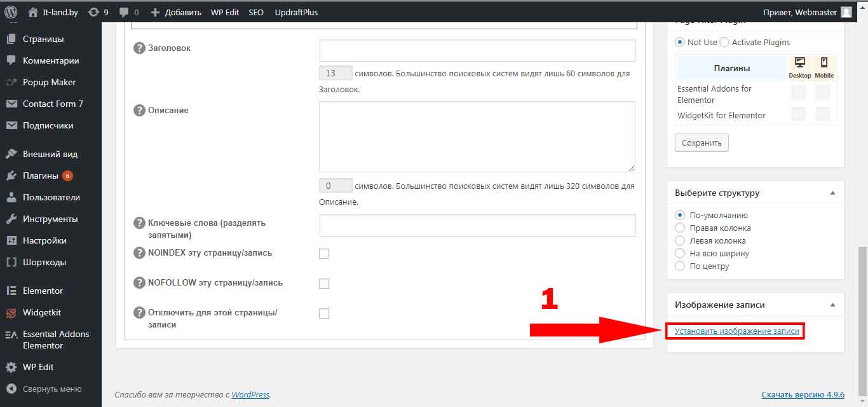Click the Webmaster avatar icon
Screen dimensions: 868x407
[x=846, y=12]
